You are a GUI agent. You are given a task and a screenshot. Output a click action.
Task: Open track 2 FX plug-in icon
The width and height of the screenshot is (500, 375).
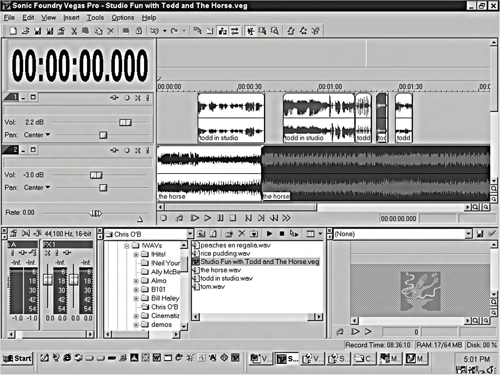click(x=114, y=150)
